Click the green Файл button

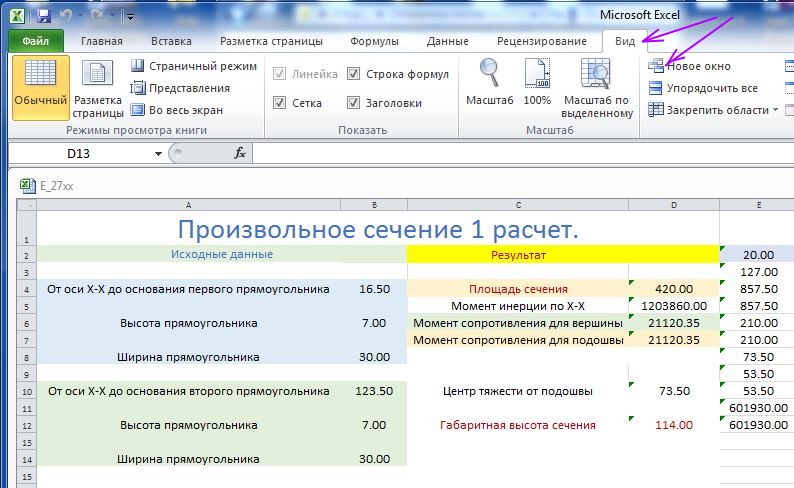tap(36, 41)
